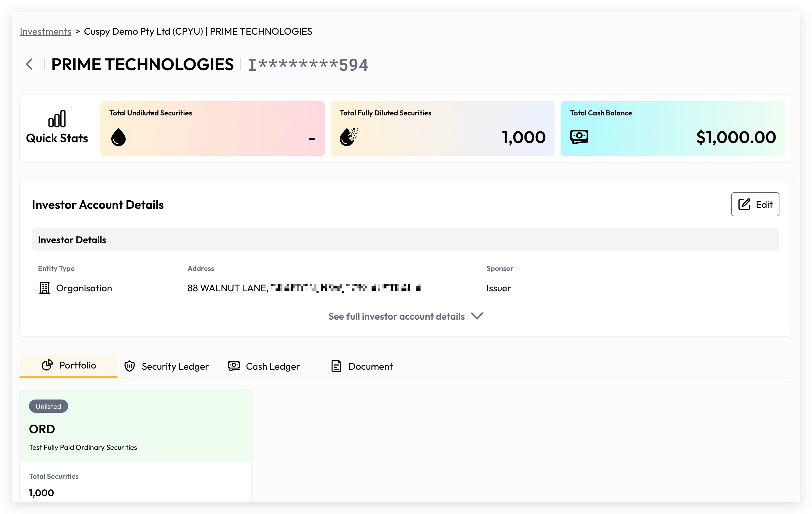The height and width of the screenshot is (514, 812).
Task: Click the Fully Diluted Securities dissolving droplet icon
Action: pyautogui.click(x=349, y=137)
